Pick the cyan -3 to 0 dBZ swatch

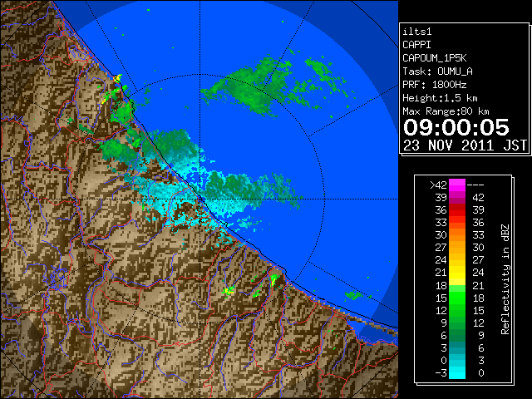coord(457,373)
